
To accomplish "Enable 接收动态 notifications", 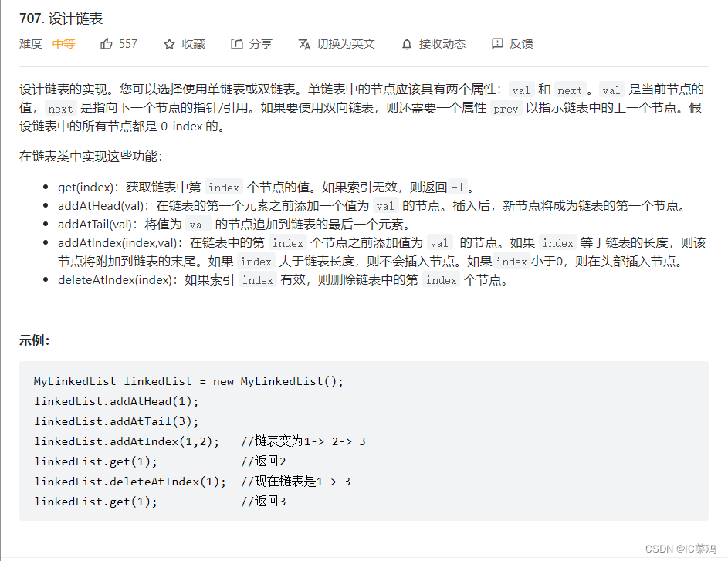I will click(x=433, y=44).
